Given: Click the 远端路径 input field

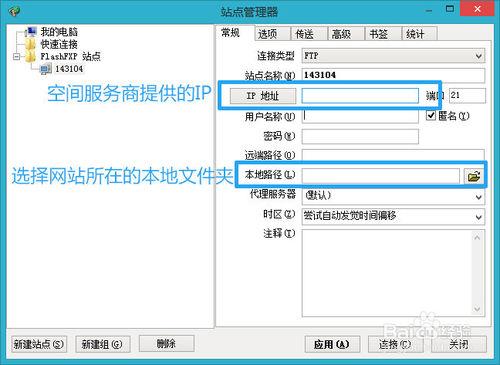Looking at the screenshot, I should [x=393, y=155].
